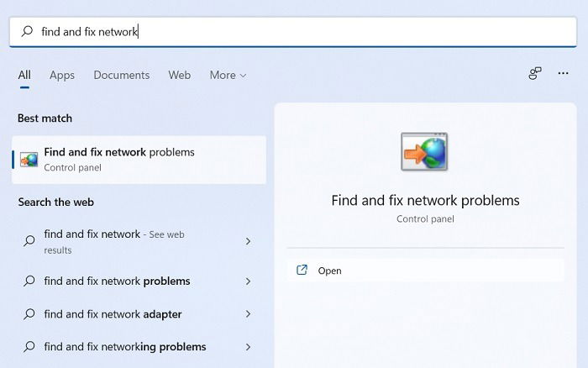Screen dimensions: 588x368
Task: Open the three-dot more options menu
Action: click(564, 74)
